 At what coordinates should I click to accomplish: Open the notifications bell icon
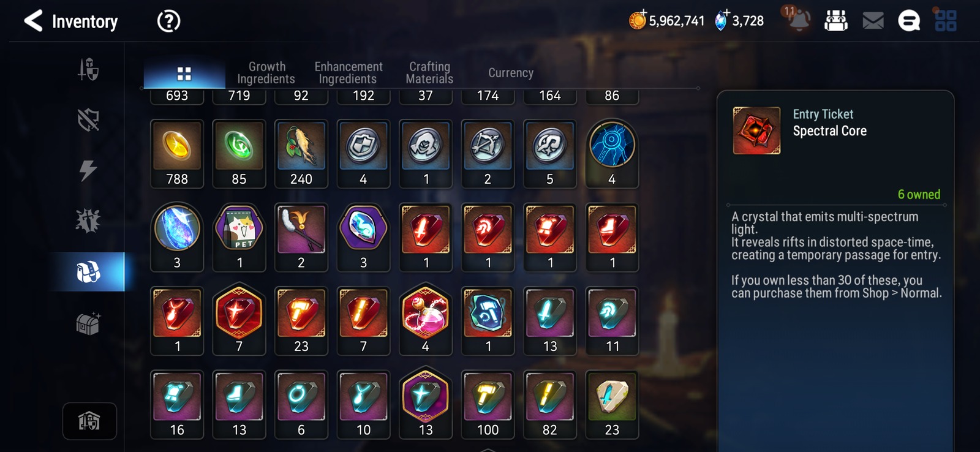(x=798, y=21)
